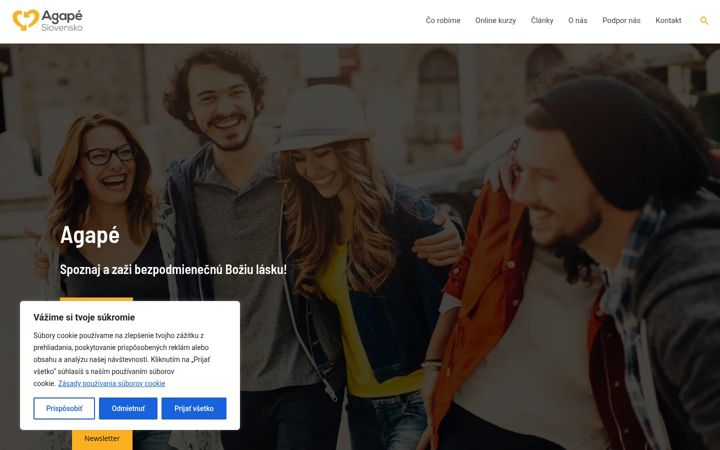Reject cookies with Odmietnuť

pos(128,408)
